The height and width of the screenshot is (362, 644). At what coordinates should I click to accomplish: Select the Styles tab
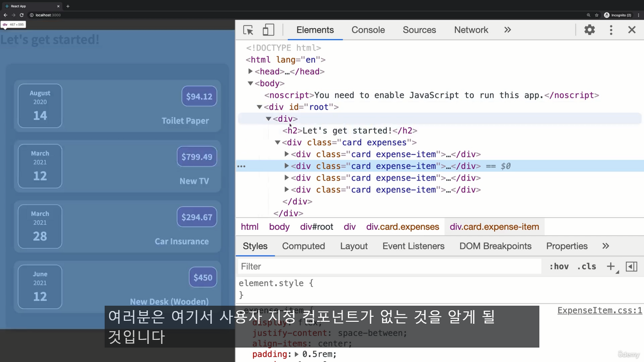click(255, 246)
